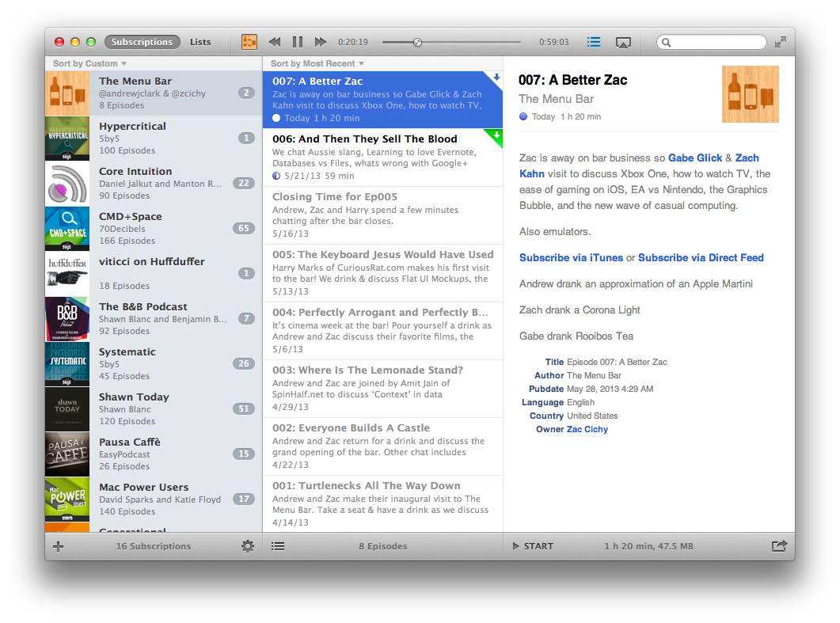Select episode 002: Everyone Builds A Castle
Screen dimensions: 840x623
tap(382, 446)
